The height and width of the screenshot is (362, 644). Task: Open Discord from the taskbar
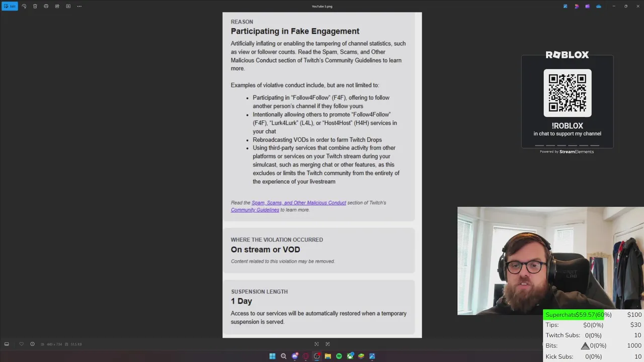294,356
